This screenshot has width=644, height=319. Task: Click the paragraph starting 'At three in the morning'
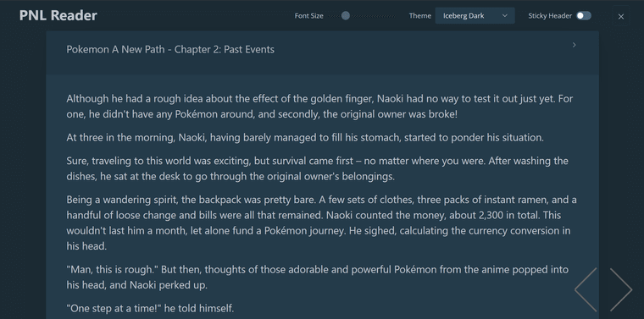305,138
